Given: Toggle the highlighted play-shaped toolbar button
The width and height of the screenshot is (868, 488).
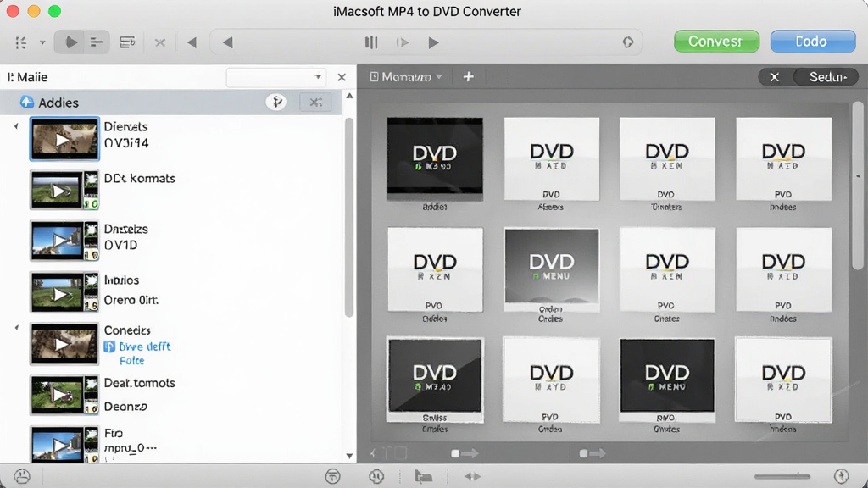Looking at the screenshot, I should [71, 42].
